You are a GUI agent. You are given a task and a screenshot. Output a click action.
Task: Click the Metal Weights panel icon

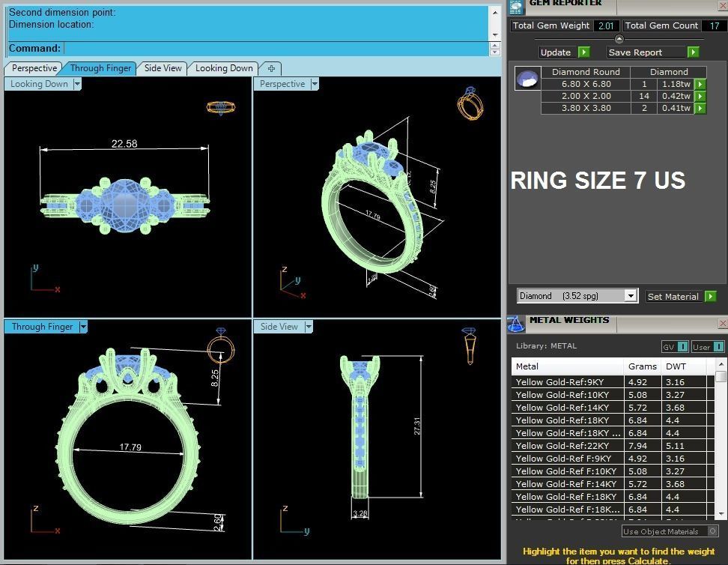[x=516, y=324]
